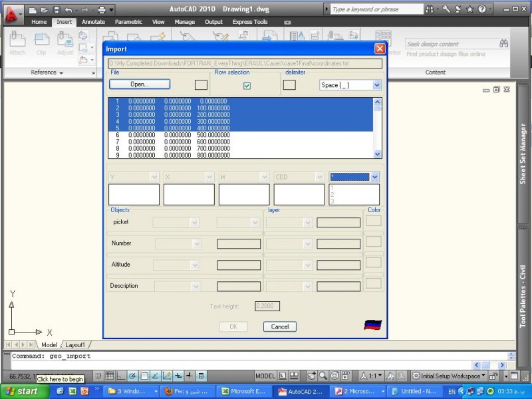The height and width of the screenshot is (399, 532).
Task: Click the Type a keyword or phrase field
Action: click(x=376, y=9)
